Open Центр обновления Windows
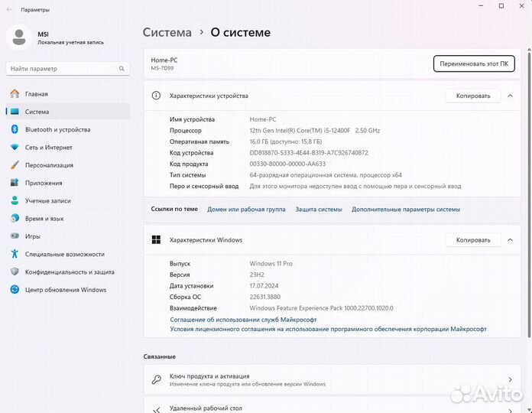This screenshot has height=413, width=532. point(68,289)
